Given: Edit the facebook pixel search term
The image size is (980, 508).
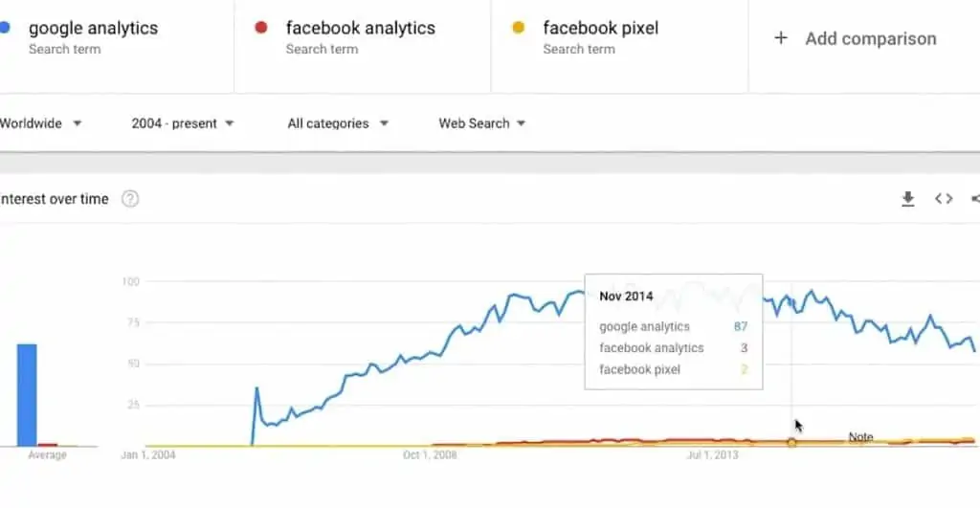Looking at the screenshot, I should (600, 29).
